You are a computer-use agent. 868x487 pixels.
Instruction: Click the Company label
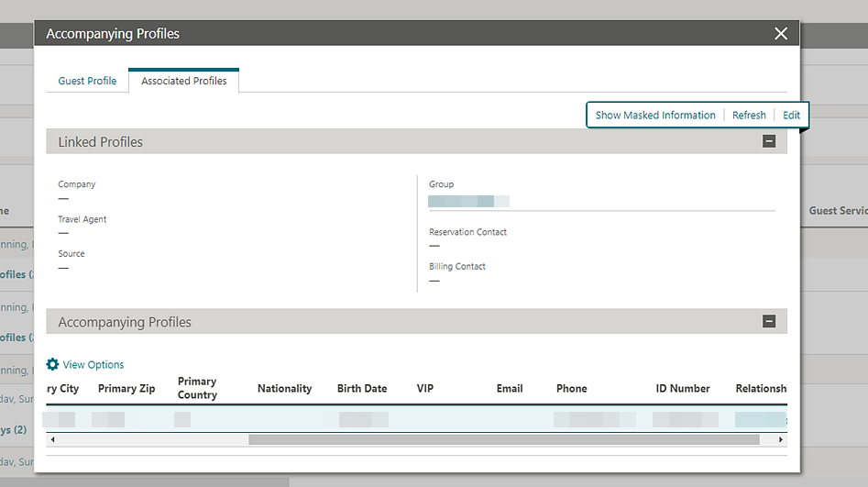pyautogui.click(x=76, y=184)
